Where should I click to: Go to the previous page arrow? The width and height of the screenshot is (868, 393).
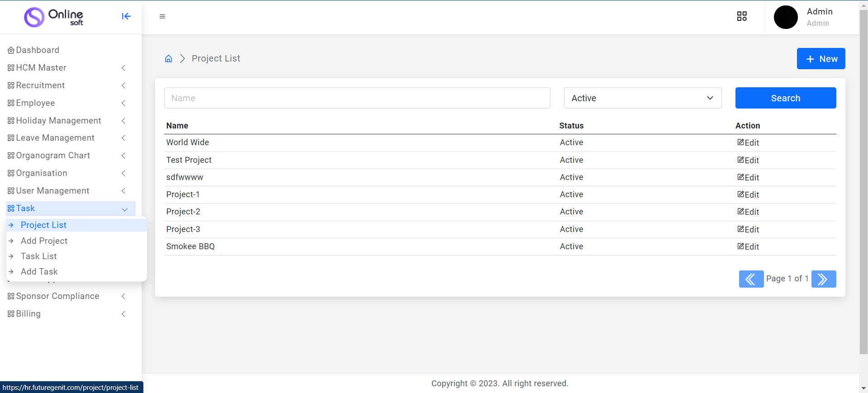click(751, 279)
